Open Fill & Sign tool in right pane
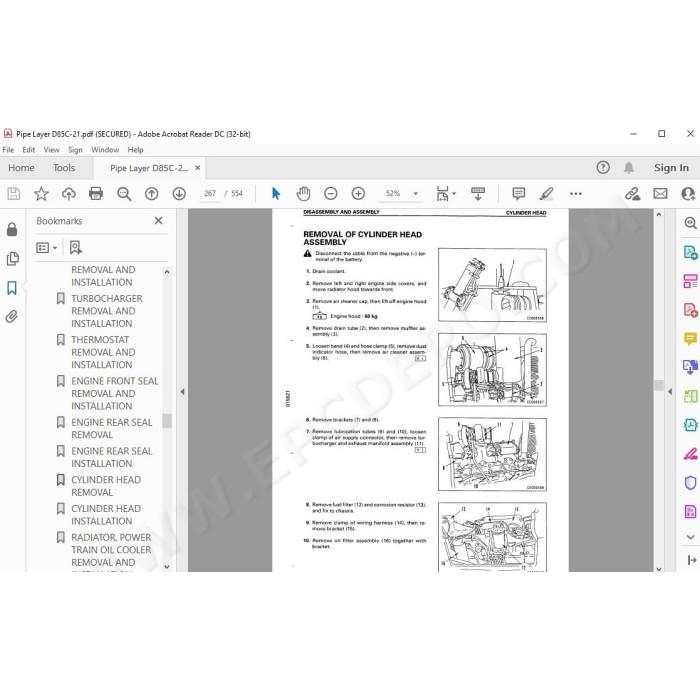 click(x=690, y=454)
